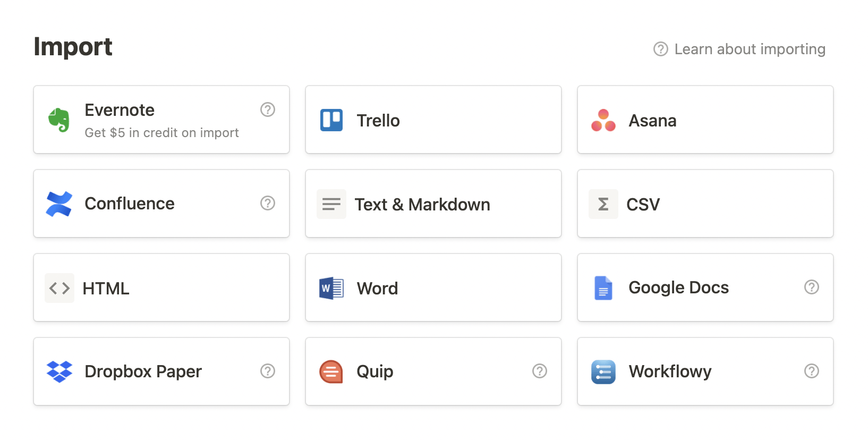This screenshot has height=440, width=868.
Task: Open help for Evernote import
Action: click(268, 109)
